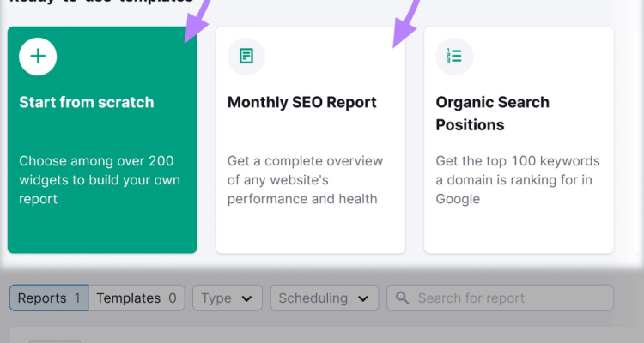The height and width of the screenshot is (343, 644).
Task: Click the plus icon on green card
Action: [x=38, y=57]
